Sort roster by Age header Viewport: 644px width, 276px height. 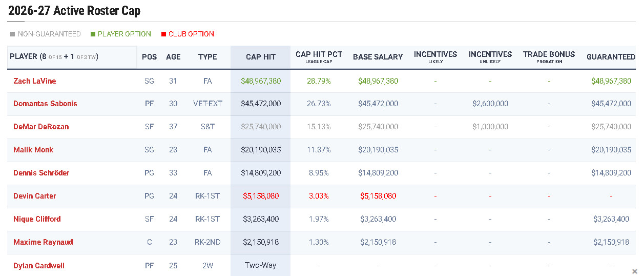[173, 57]
